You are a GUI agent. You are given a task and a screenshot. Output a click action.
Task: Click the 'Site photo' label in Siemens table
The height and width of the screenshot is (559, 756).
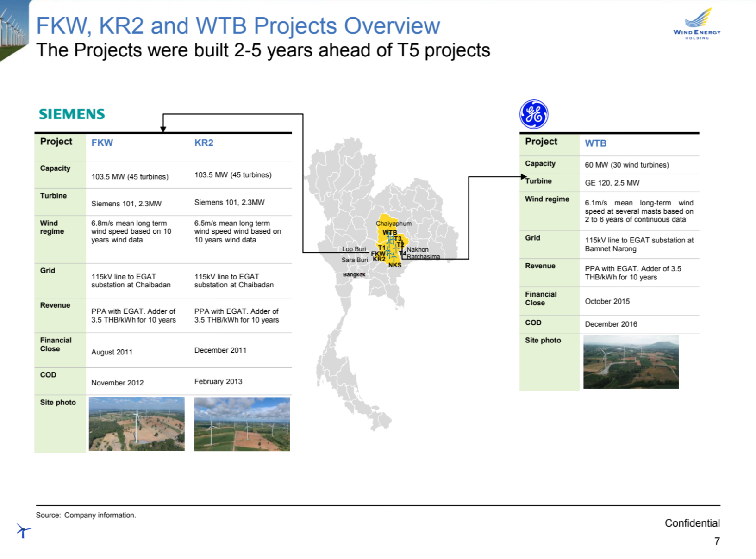(x=58, y=402)
